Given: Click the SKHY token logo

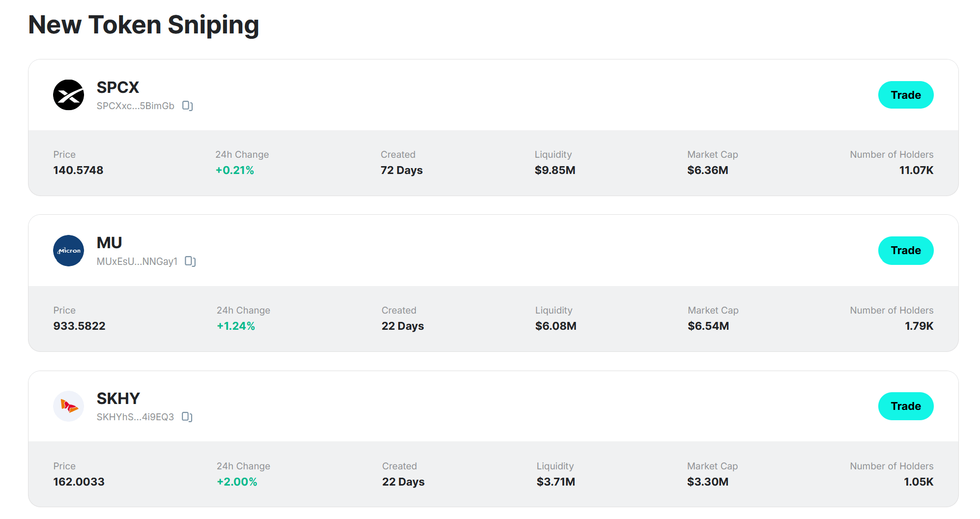Looking at the screenshot, I should [68, 406].
